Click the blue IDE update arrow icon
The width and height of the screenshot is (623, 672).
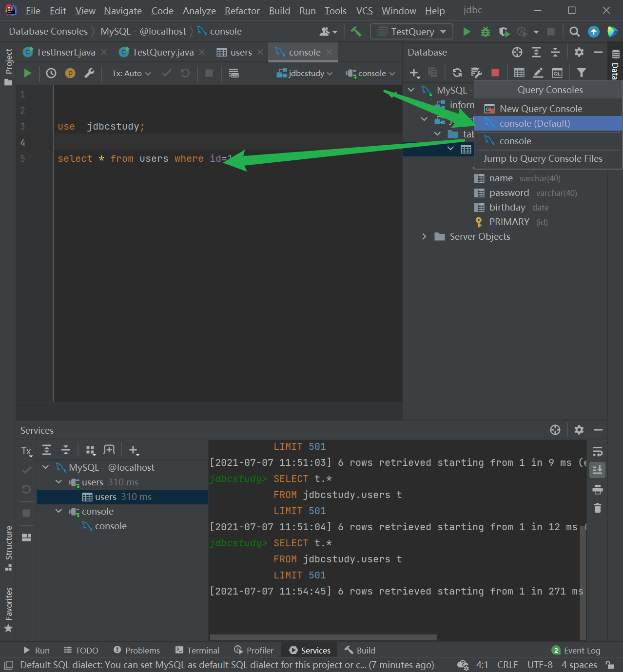(593, 32)
